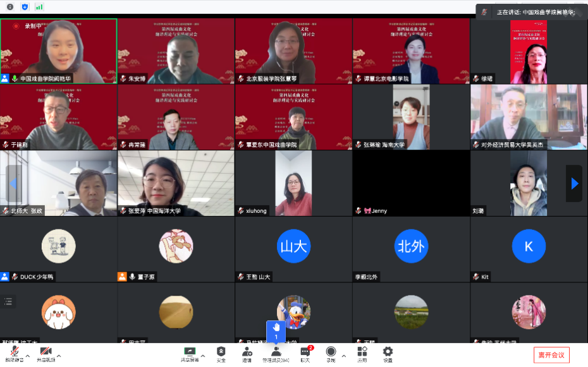Open the Apps (应用) icon
This screenshot has width=588, height=367.
tap(362, 353)
